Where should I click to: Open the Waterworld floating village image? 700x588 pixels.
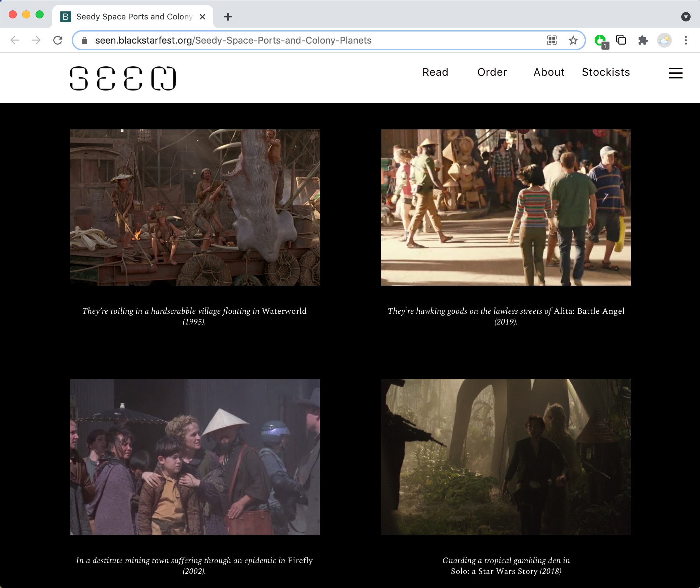(194, 207)
